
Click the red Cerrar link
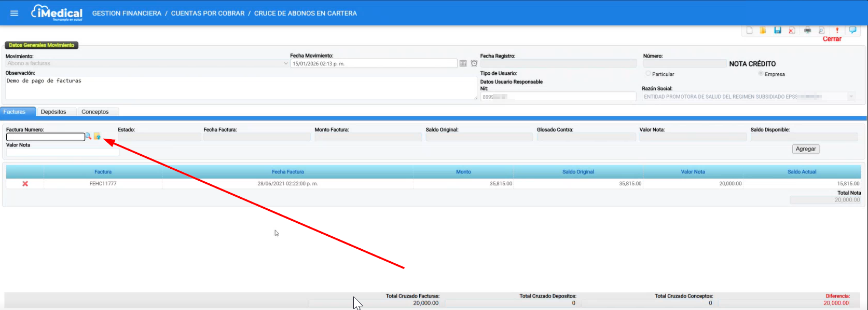click(x=832, y=39)
